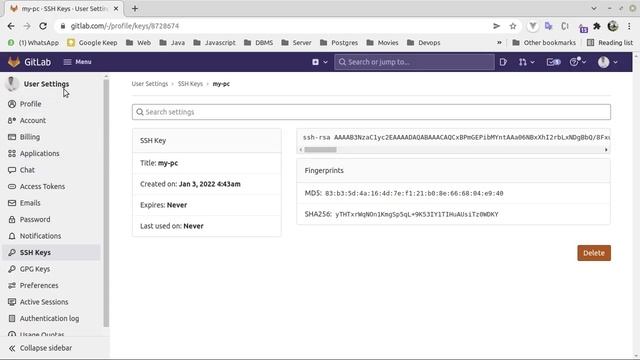Focus the Search or jump to field
The height and width of the screenshot is (360, 640).
[414, 62]
